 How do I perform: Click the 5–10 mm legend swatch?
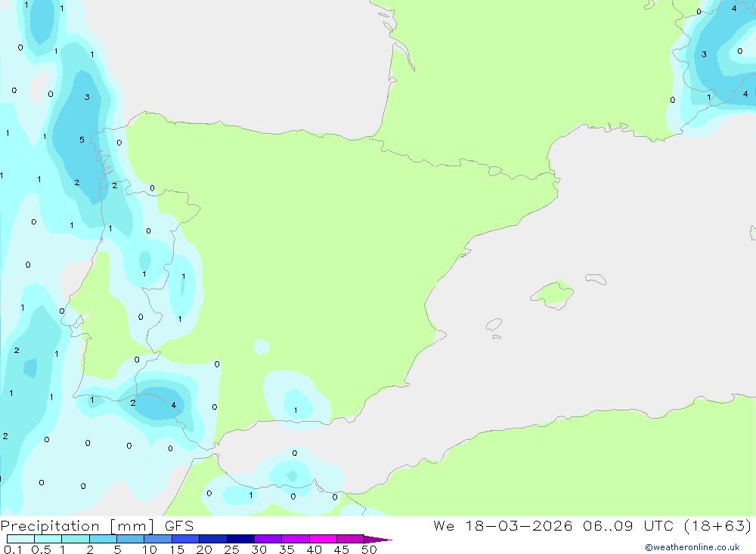pyautogui.click(x=130, y=539)
